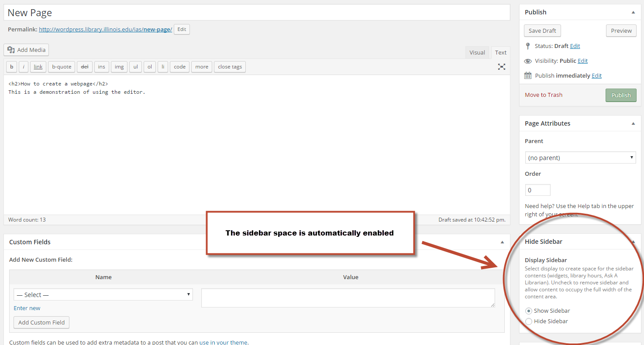Select the Show Sidebar radio button
644x345 pixels.
tap(529, 311)
